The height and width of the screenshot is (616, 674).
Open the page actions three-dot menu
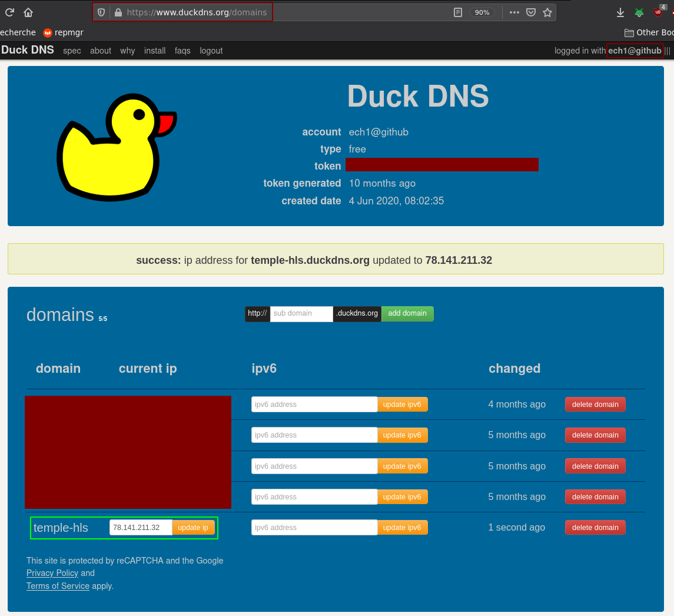point(514,12)
